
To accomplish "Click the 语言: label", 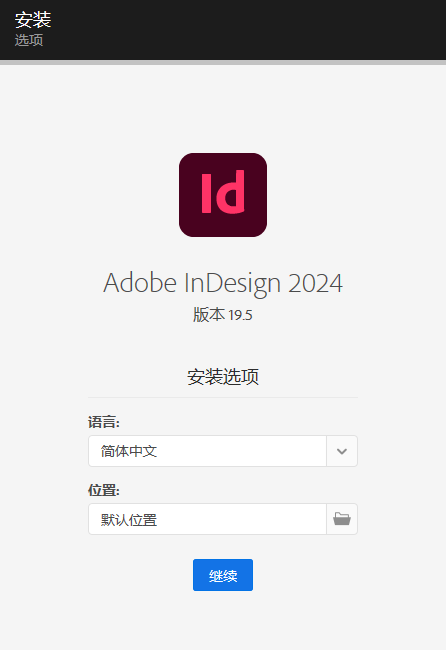I will tap(104, 422).
